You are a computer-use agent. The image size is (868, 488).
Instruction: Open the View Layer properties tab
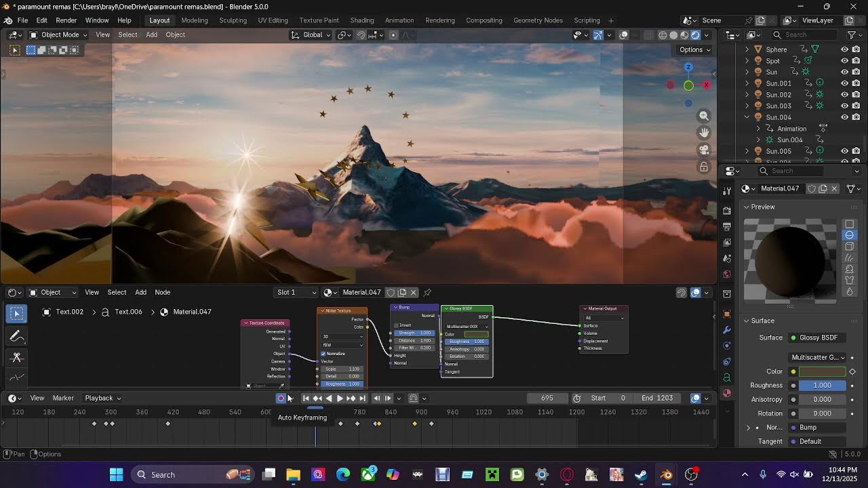coord(727,242)
